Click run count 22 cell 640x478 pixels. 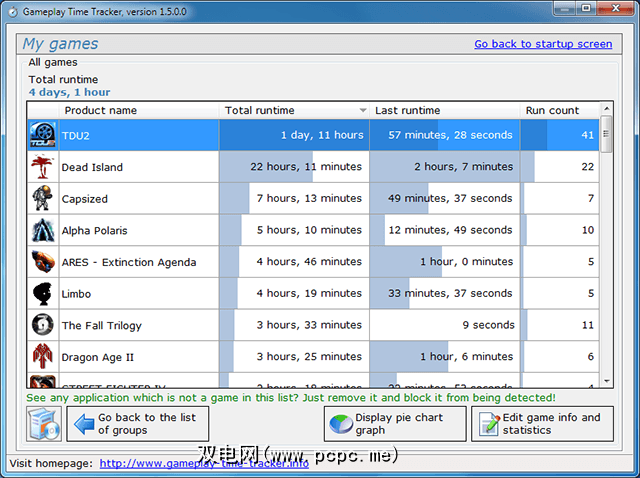(x=560, y=167)
